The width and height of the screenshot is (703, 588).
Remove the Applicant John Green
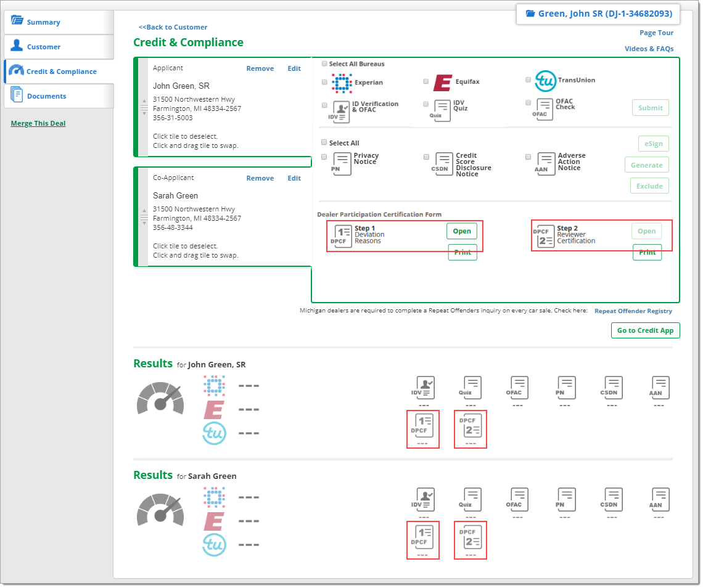(x=260, y=68)
